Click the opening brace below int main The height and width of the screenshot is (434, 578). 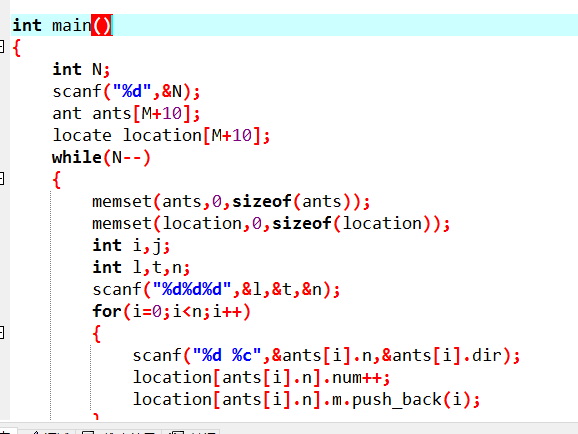tap(16, 48)
